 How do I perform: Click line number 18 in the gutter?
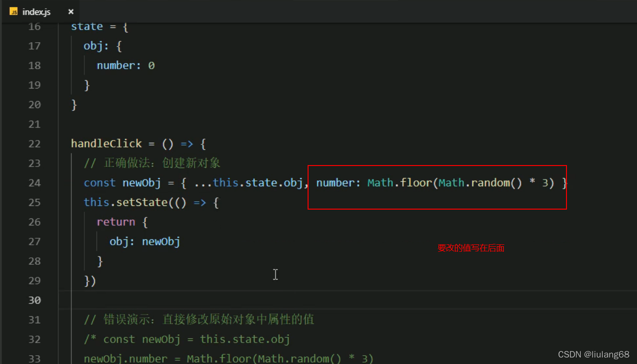click(34, 65)
